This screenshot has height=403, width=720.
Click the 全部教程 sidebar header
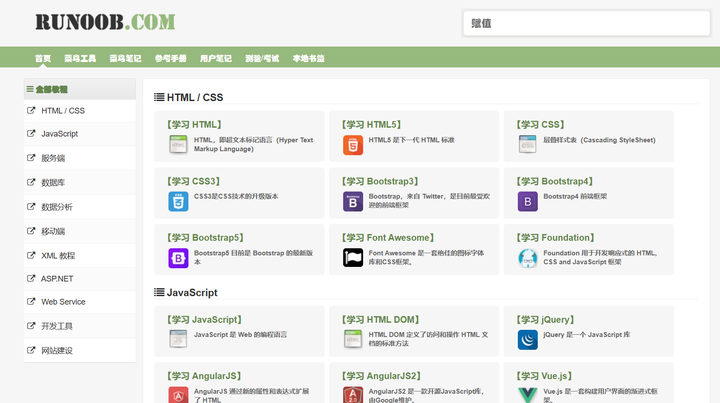pyautogui.click(x=79, y=89)
